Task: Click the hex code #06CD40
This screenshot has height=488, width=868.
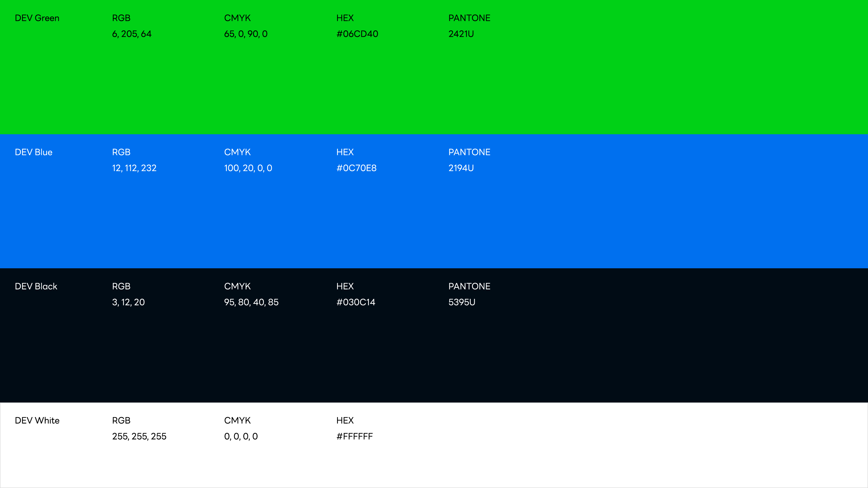Action: point(357,34)
